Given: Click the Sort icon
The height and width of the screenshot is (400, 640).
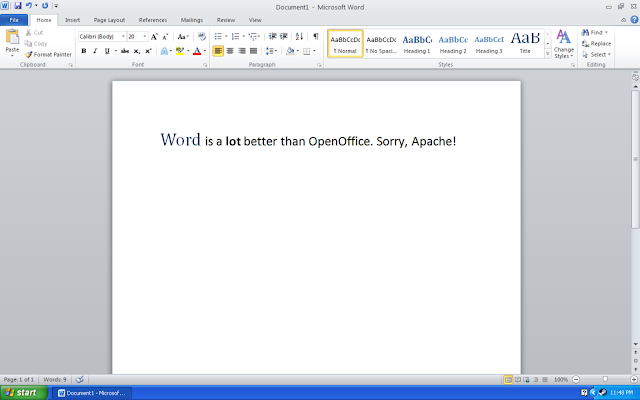Looking at the screenshot, I should 299,36.
